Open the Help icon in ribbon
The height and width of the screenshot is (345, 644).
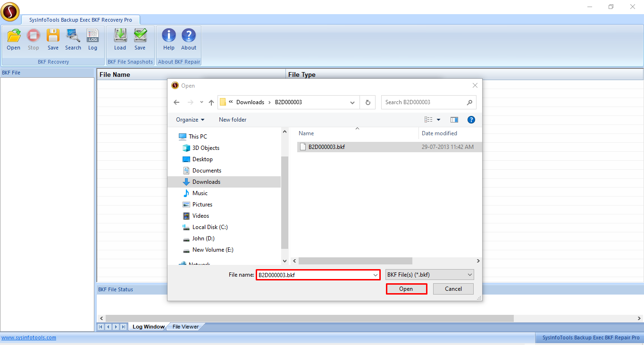coord(169,40)
